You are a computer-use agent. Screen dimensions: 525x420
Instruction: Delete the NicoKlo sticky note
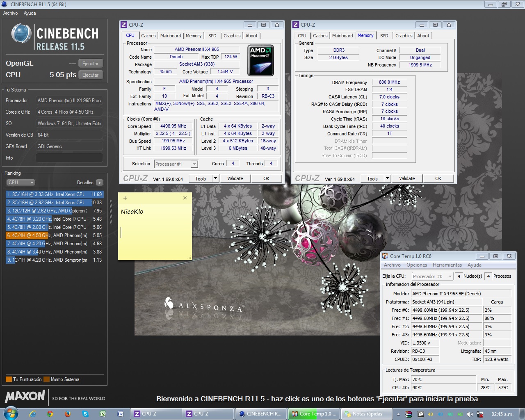(185, 198)
